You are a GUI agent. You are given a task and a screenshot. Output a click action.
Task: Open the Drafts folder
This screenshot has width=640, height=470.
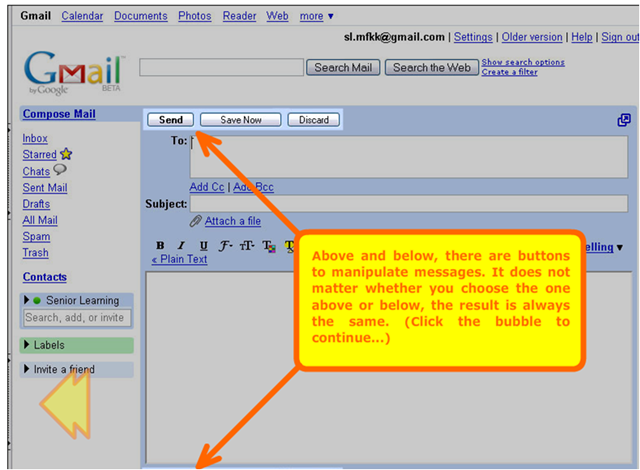point(36,204)
